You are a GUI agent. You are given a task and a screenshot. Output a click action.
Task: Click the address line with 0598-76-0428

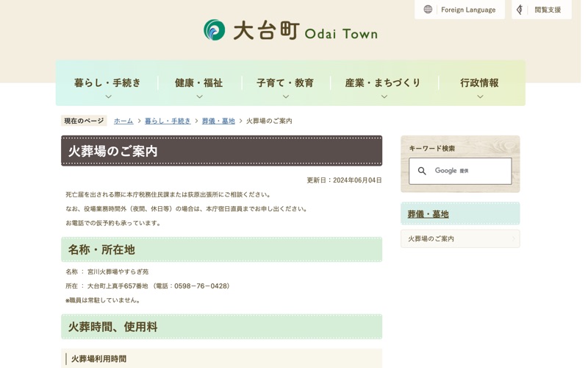148,286
